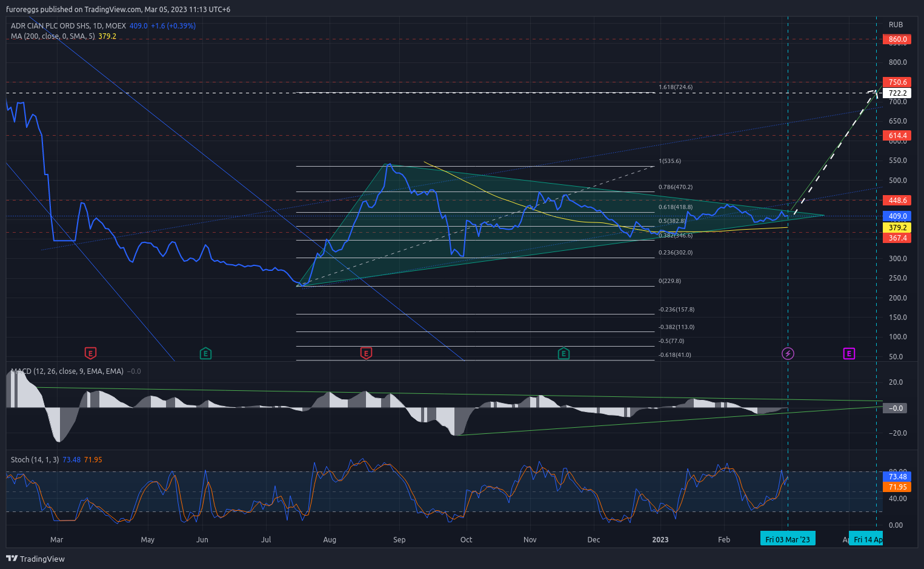Click the MACD (12, 26, close, 9, EMA, EMA) legend
This screenshot has height=569, width=924.
(67, 371)
